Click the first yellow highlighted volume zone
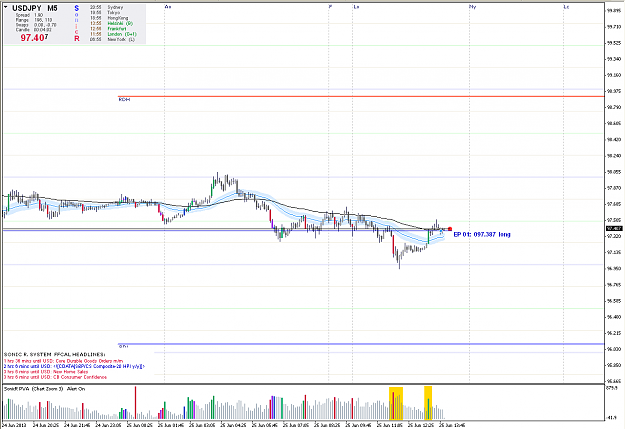The height and width of the screenshot is (429, 625). point(396,403)
